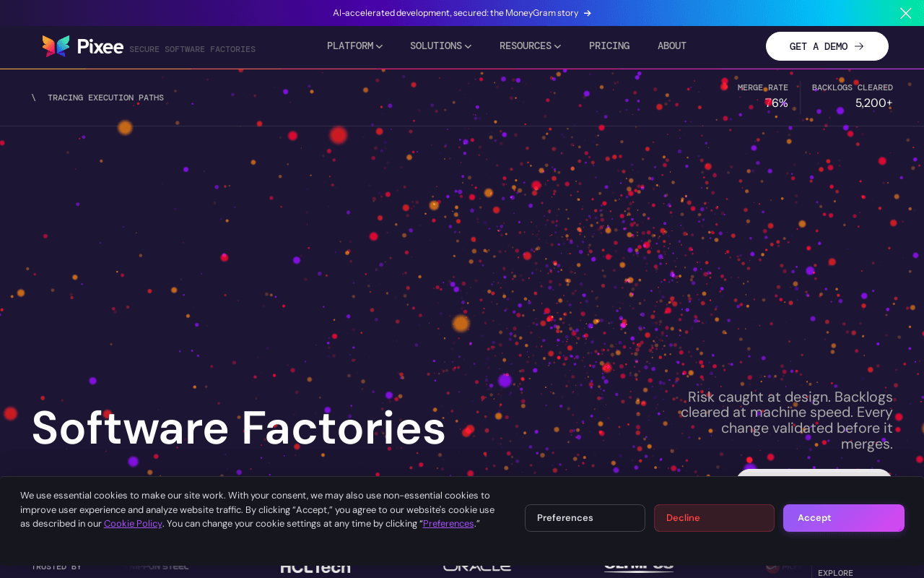Screen dimensions: 924x578
Task: Click the Tracing Execution Paths label
Action: [105, 98]
